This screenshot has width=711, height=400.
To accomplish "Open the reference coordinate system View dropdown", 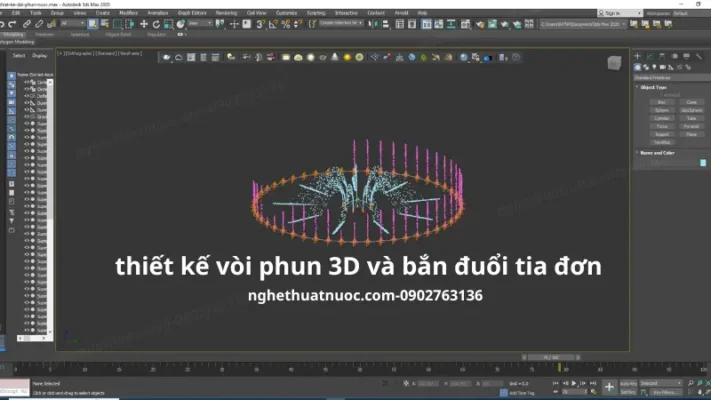I will [200, 24].
